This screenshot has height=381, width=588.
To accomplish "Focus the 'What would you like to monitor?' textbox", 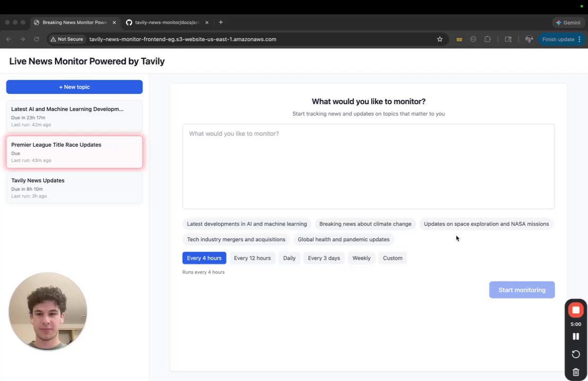I will click(368, 166).
